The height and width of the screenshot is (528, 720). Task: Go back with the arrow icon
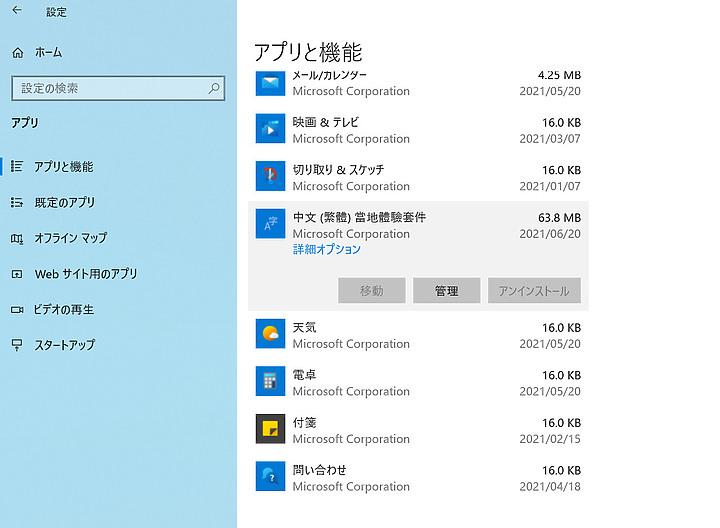[x=17, y=10]
